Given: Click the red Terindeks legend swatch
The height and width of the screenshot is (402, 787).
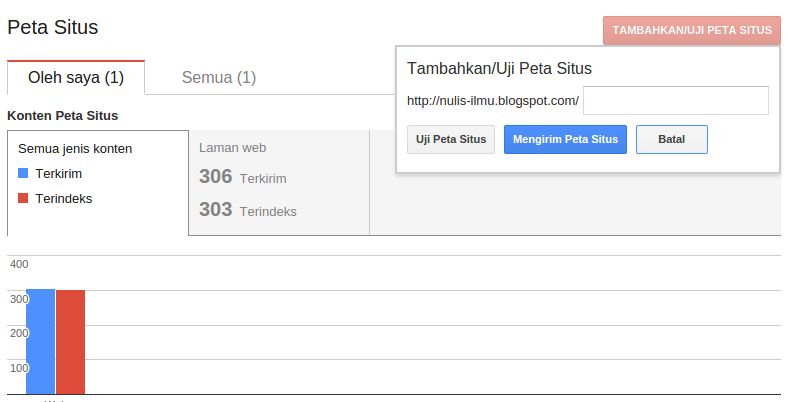Looking at the screenshot, I should [x=23, y=199].
